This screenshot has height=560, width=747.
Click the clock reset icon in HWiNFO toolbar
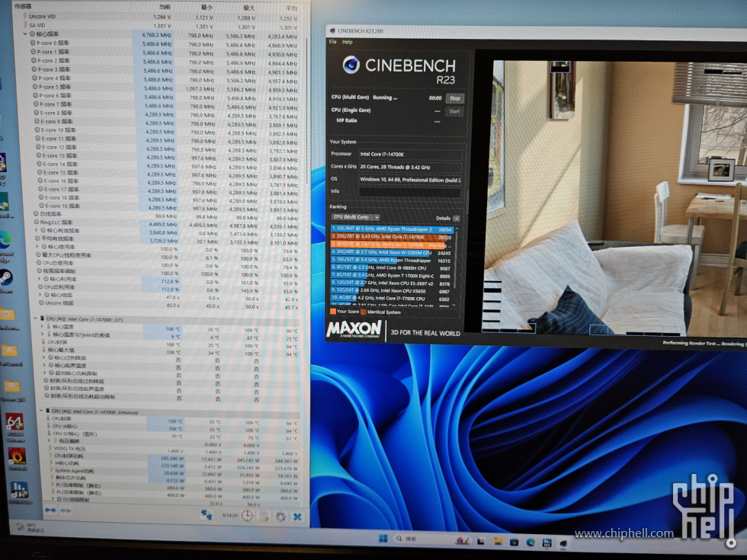(x=247, y=515)
